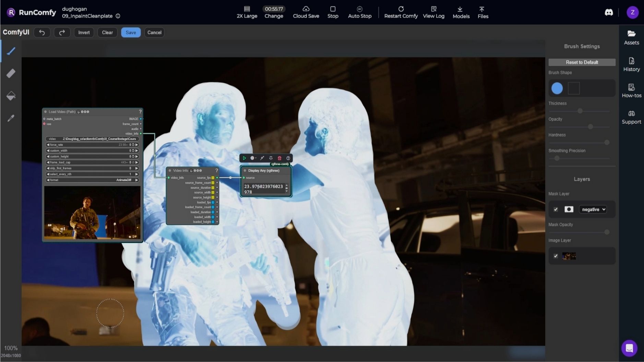This screenshot has height=362, width=644.
Task: Open the Discord link icon
Action: [x=609, y=13]
